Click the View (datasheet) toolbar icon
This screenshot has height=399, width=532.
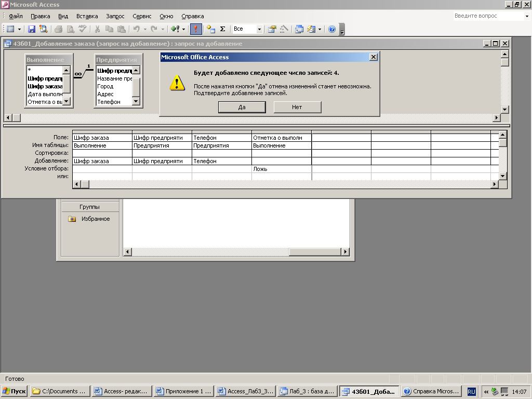click(x=10, y=29)
